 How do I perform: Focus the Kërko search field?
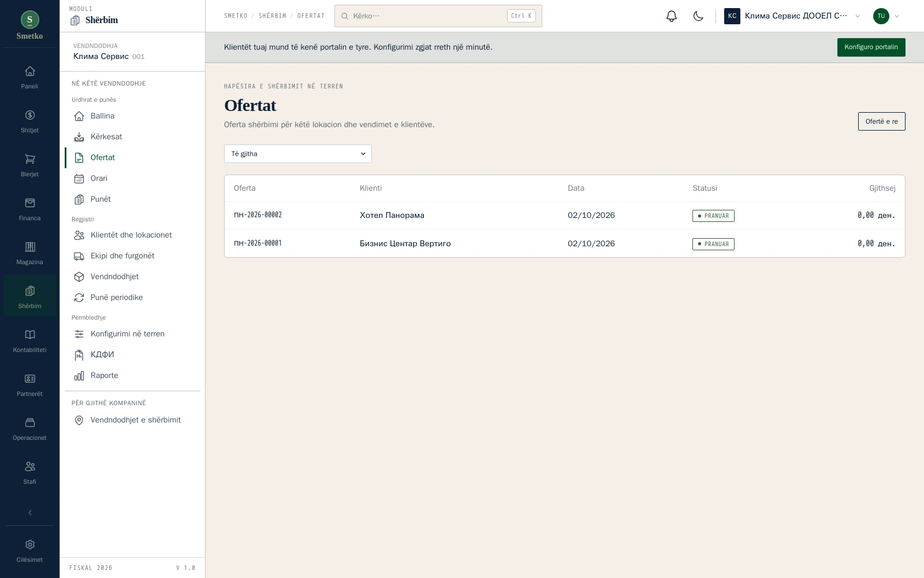point(438,16)
